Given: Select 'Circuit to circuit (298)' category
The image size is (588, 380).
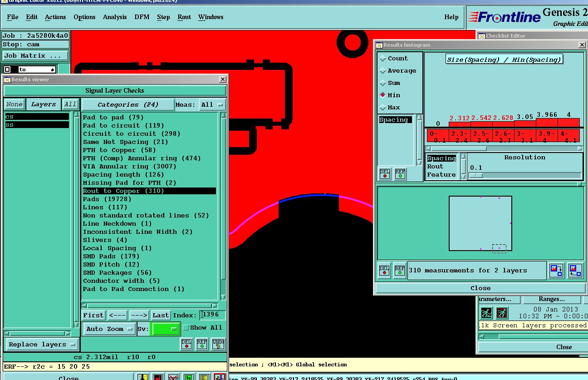Looking at the screenshot, I should coord(132,134).
